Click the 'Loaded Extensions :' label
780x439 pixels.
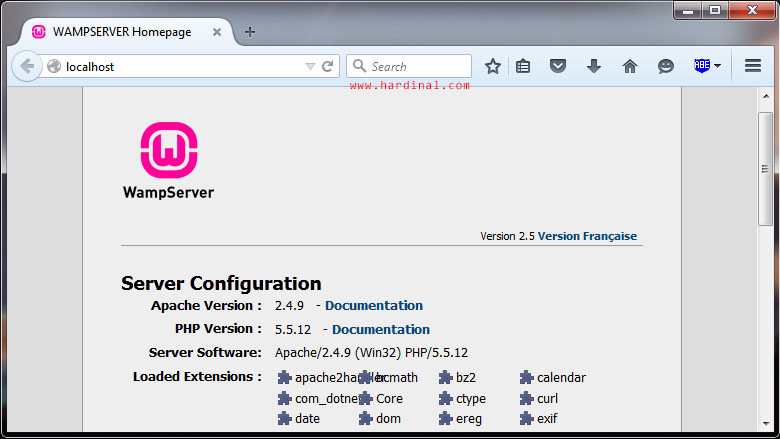[197, 377]
